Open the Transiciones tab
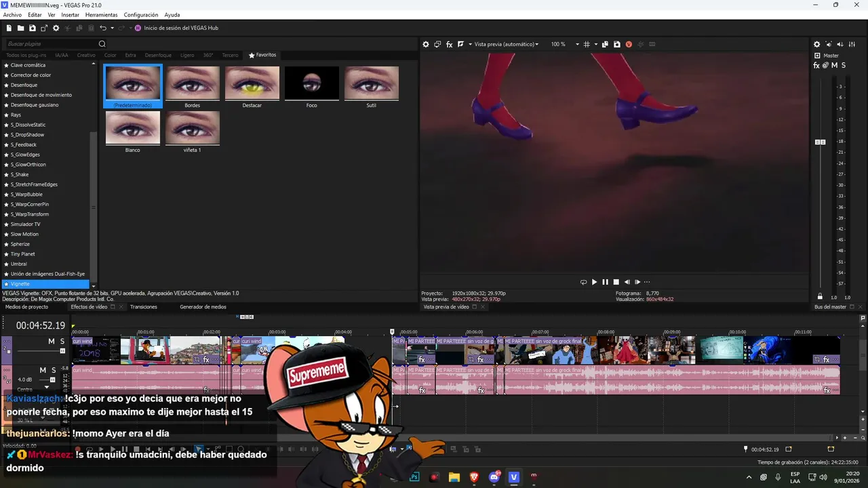 [144, 307]
